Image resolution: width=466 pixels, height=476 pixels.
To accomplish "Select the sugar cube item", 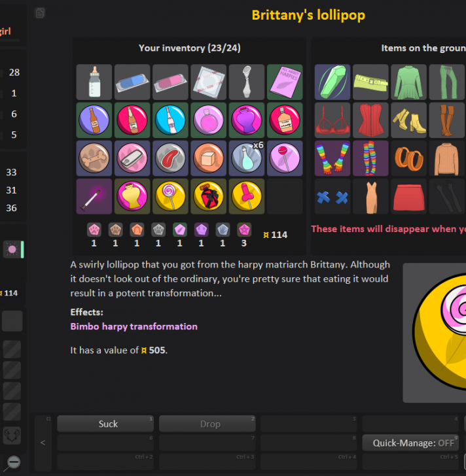I will click(x=208, y=158).
